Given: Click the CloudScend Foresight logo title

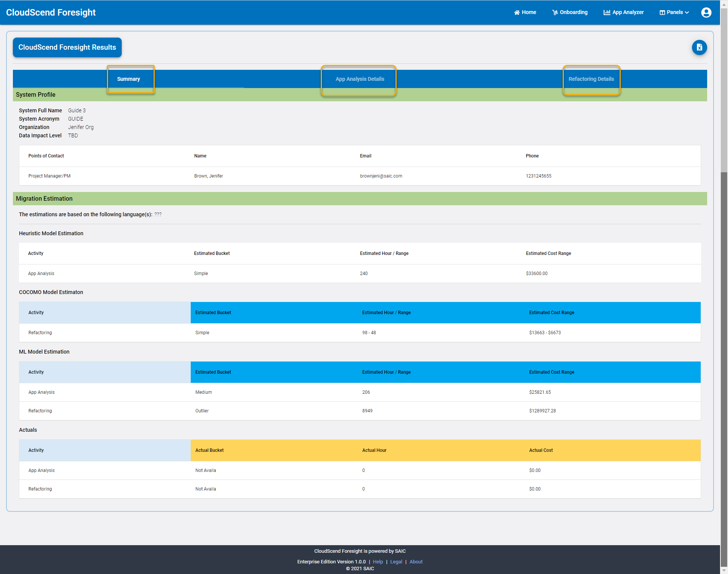Looking at the screenshot, I should 51,13.
